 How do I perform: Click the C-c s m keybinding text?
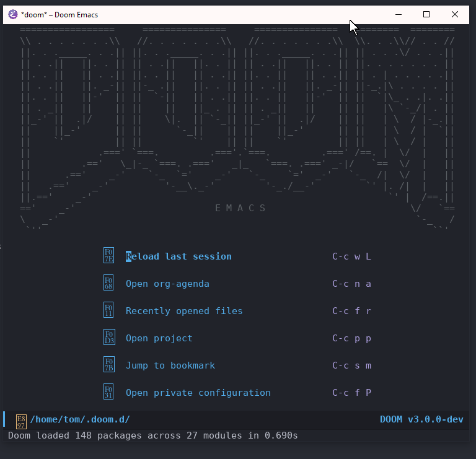[x=351, y=365]
